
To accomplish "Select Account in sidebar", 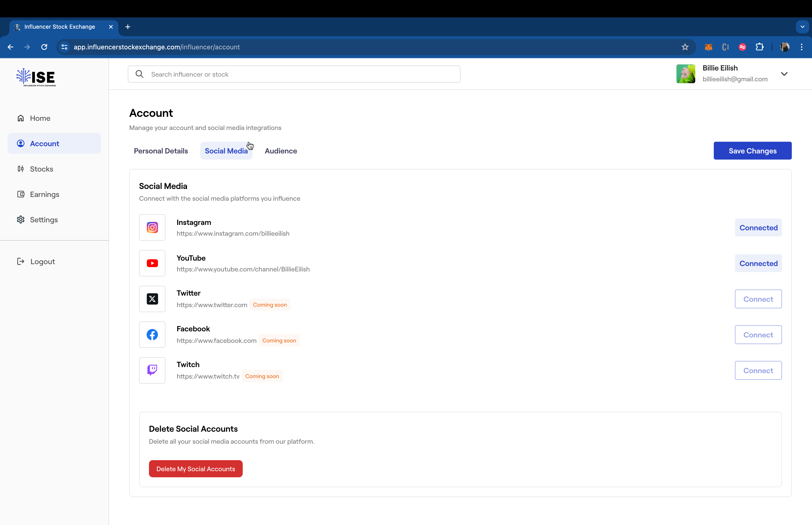I will [x=54, y=144].
